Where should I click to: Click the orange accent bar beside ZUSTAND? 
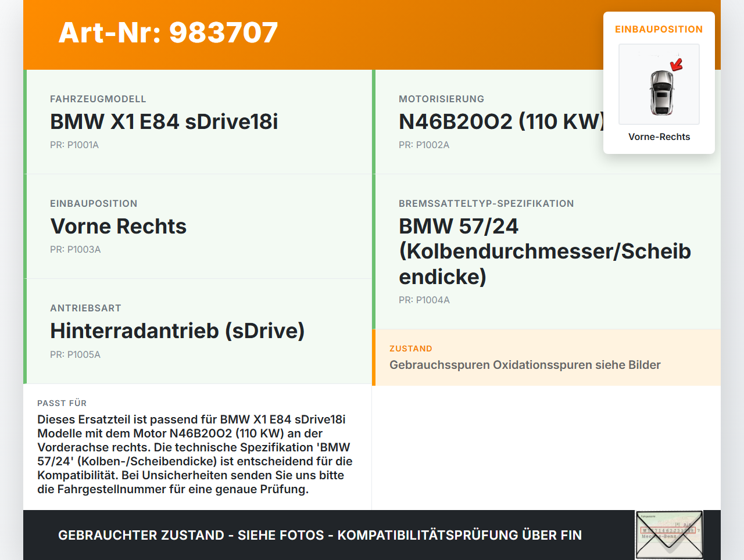click(x=373, y=357)
